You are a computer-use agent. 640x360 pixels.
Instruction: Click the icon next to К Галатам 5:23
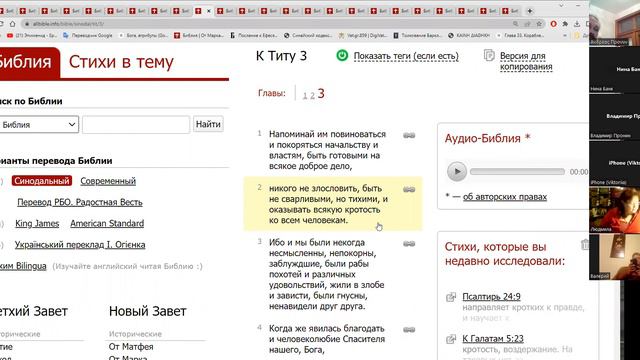(x=451, y=339)
